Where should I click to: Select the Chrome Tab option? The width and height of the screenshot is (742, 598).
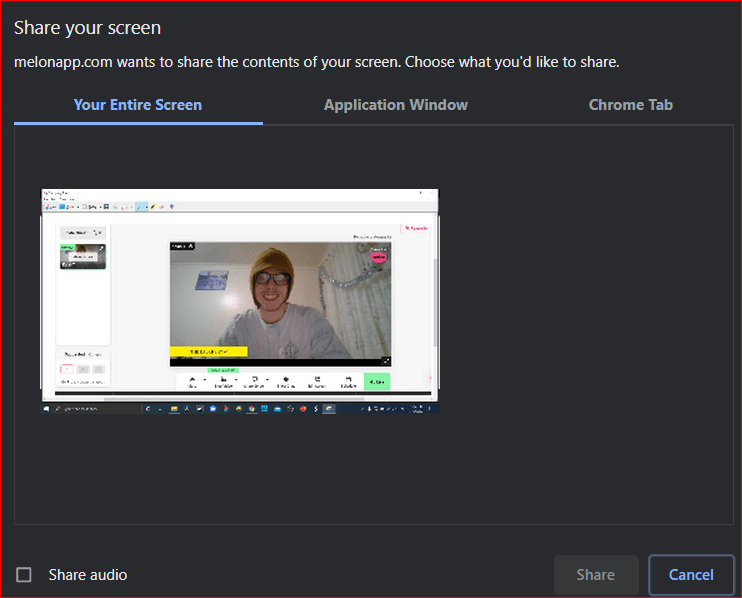[x=630, y=105]
